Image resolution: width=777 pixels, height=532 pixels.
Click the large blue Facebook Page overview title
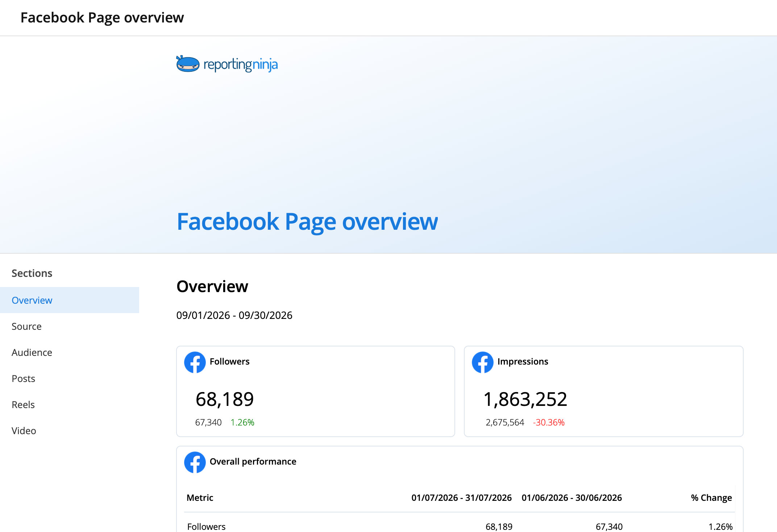[307, 222]
